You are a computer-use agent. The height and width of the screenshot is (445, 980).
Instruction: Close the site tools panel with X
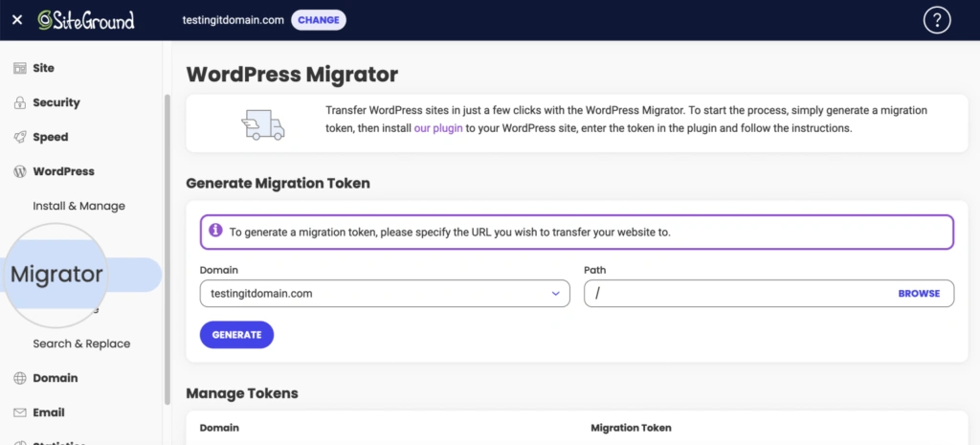tap(17, 20)
